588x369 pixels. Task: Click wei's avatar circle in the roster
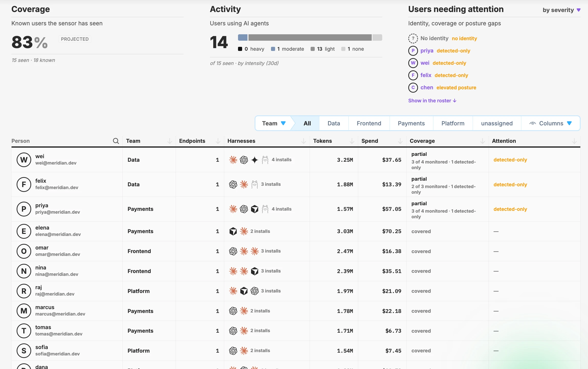24,160
